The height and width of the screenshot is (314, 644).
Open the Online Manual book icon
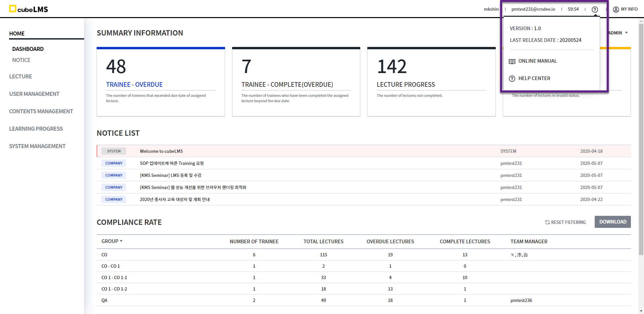point(512,61)
